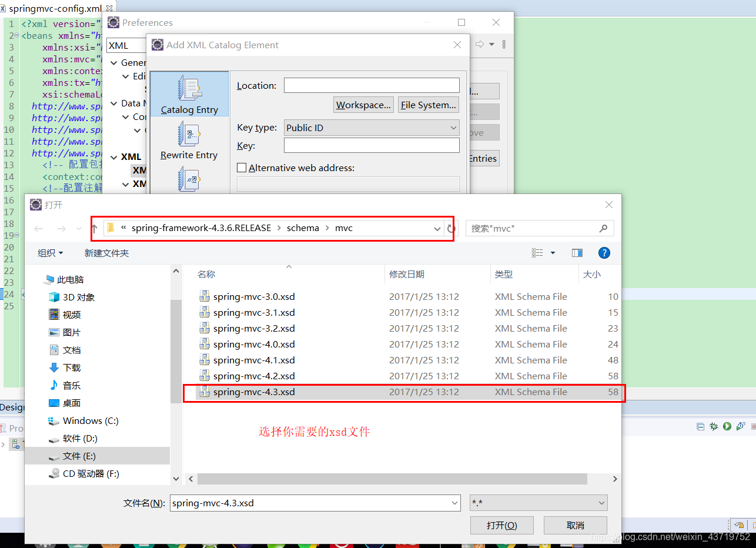Go up one folder level with the up arrow

click(94, 229)
